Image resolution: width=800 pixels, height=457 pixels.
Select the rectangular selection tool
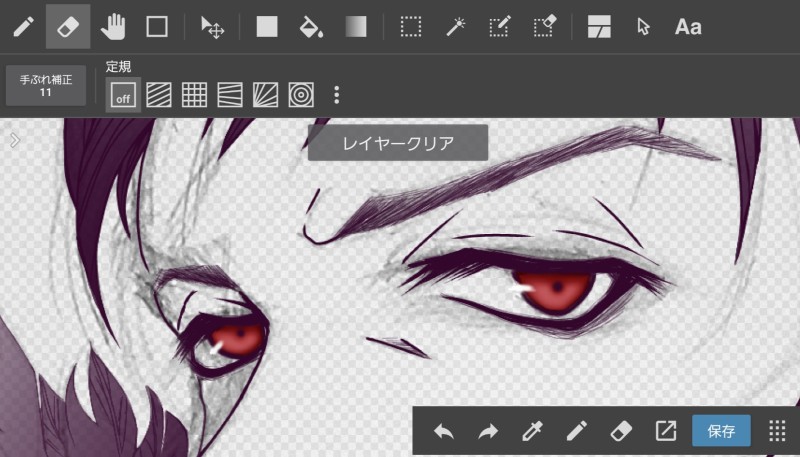(411, 27)
